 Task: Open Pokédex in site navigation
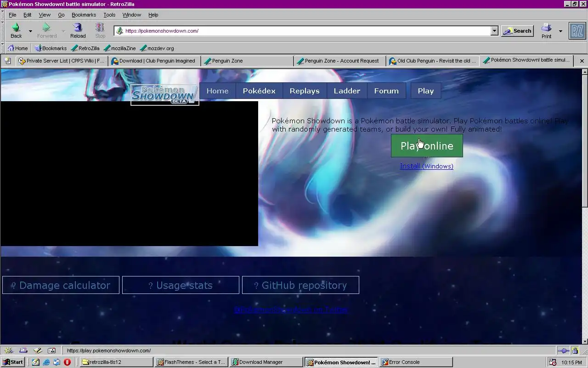259,91
